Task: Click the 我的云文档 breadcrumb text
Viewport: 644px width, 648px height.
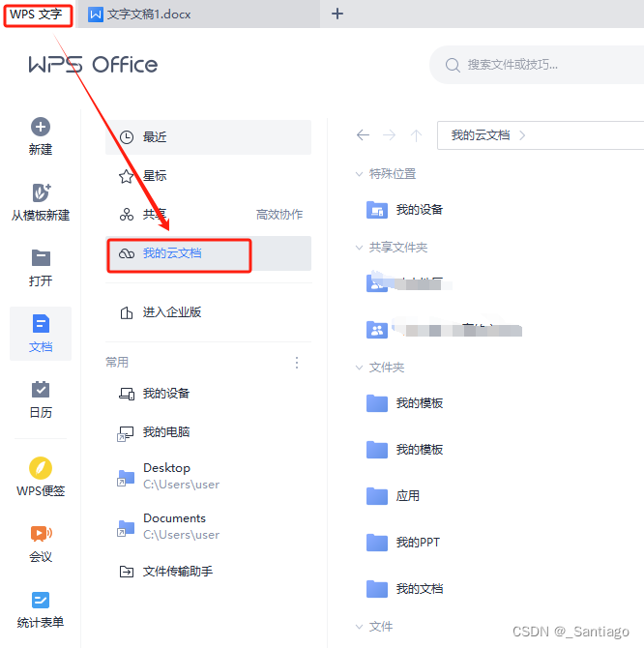Action: (481, 135)
